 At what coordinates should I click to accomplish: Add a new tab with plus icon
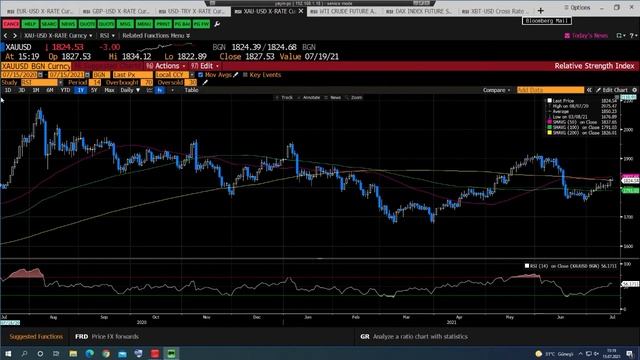pyautogui.click(x=540, y=11)
